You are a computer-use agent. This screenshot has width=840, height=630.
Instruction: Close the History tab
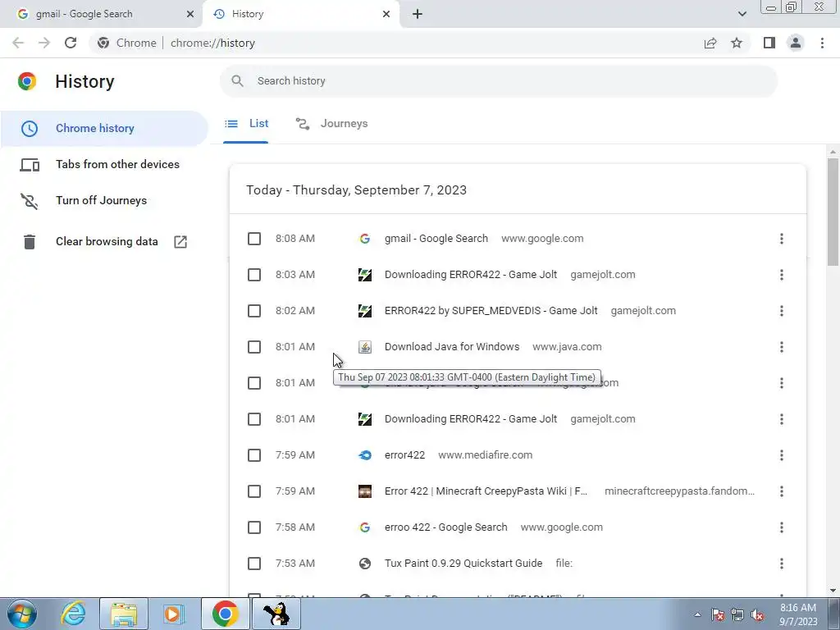point(386,14)
